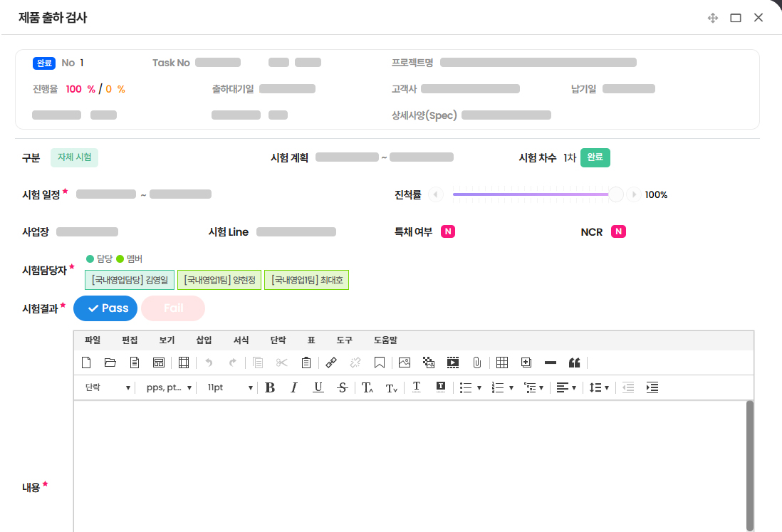Select Fail as the test result

click(x=173, y=308)
